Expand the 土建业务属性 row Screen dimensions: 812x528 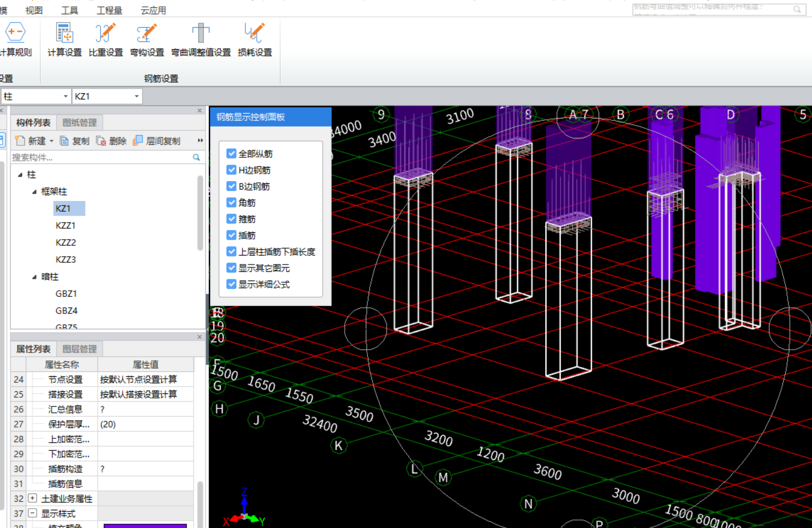tap(32, 498)
